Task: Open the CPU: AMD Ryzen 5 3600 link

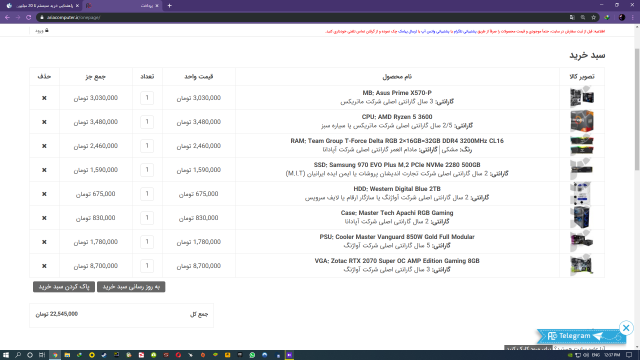Action: (x=397, y=117)
